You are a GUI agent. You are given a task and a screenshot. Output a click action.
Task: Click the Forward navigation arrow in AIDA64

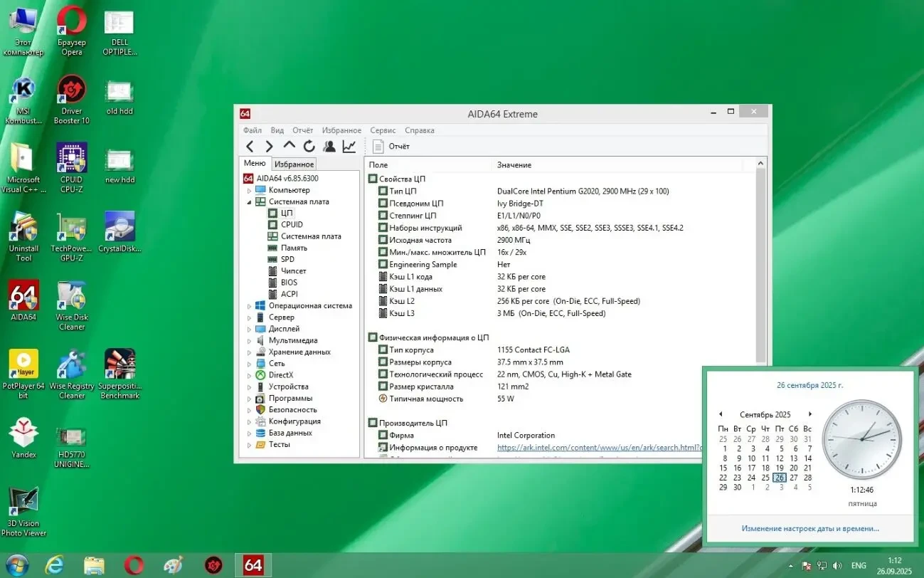(x=269, y=147)
